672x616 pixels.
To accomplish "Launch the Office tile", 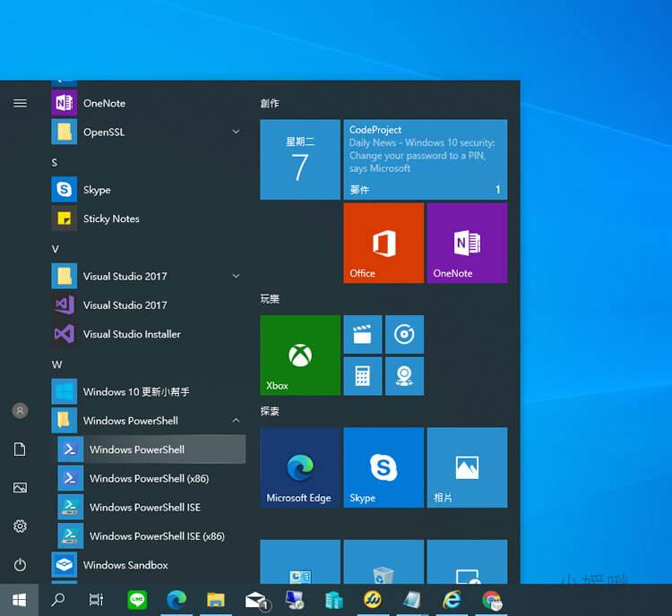I will click(x=383, y=243).
